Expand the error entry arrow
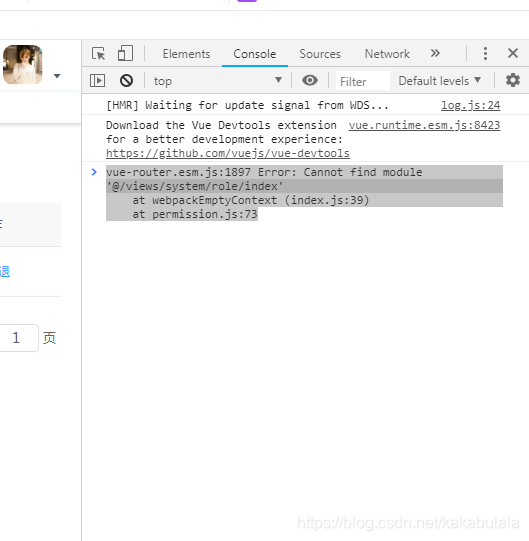 pos(94,172)
